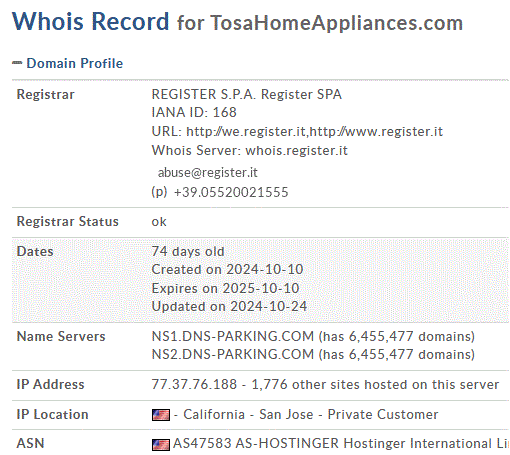Open the NS2.DNS-PARKING.COM name server
Screen dimensions: 510x455
(233, 354)
